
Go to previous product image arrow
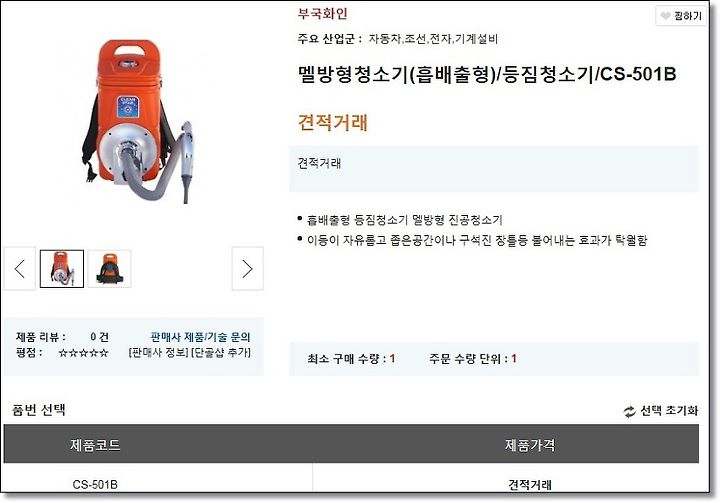[20, 269]
